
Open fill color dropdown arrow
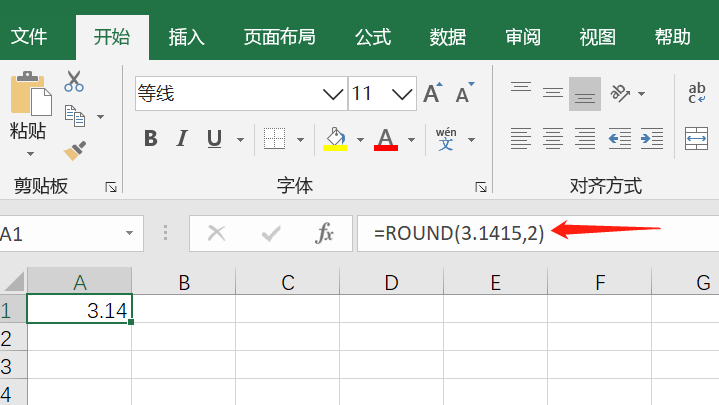click(360, 139)
